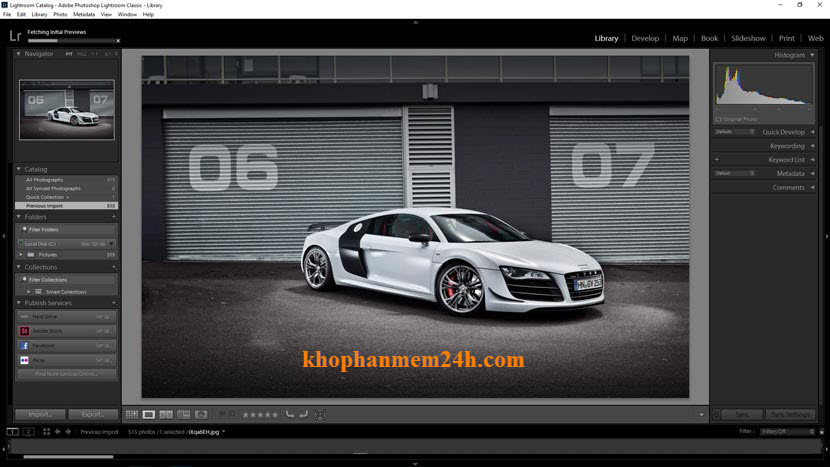Image resolution: width=830 pixels, height=467 pixels.
Task: Open the Filters Off dropdown
Action: (786, 432)
